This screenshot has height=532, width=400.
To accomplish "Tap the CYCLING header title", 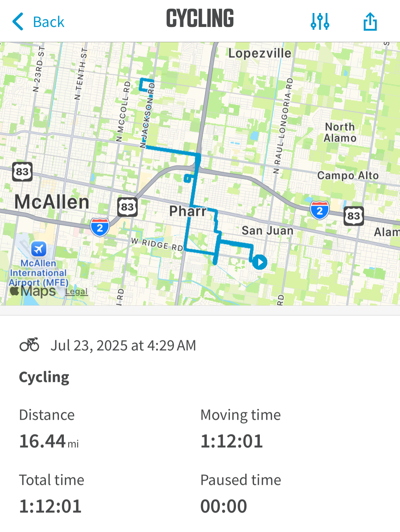I will pyautogui.click(x=200, y=19).
